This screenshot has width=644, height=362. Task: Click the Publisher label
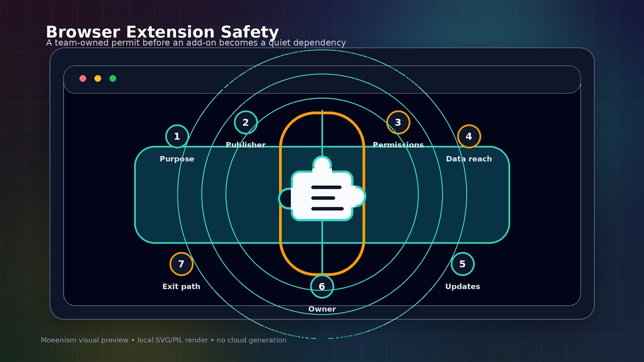point(246,145)
